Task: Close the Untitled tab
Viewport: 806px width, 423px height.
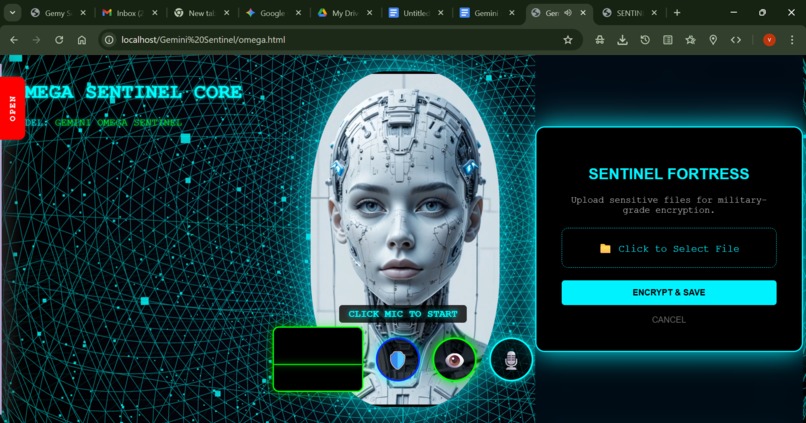Action: point(441,13)
